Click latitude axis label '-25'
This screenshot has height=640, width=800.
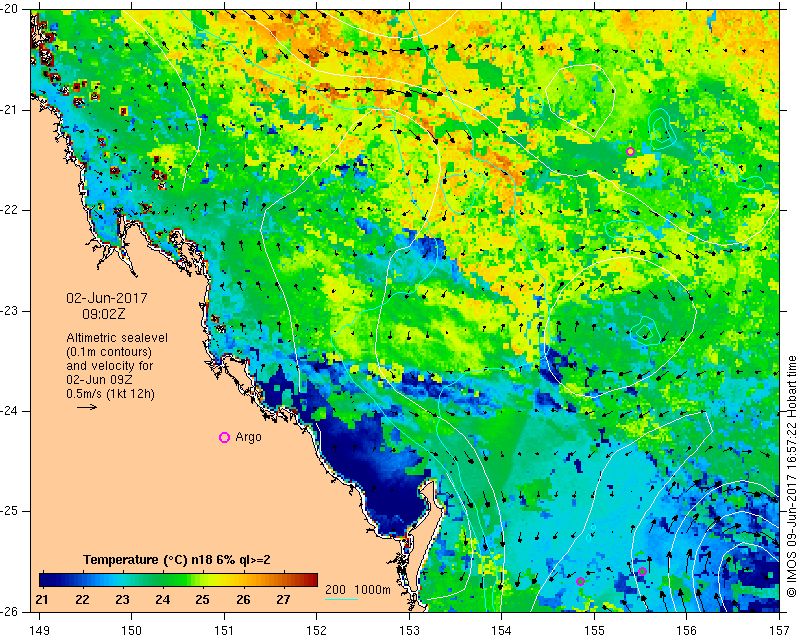pyautogui.click(x=9, y=511)
